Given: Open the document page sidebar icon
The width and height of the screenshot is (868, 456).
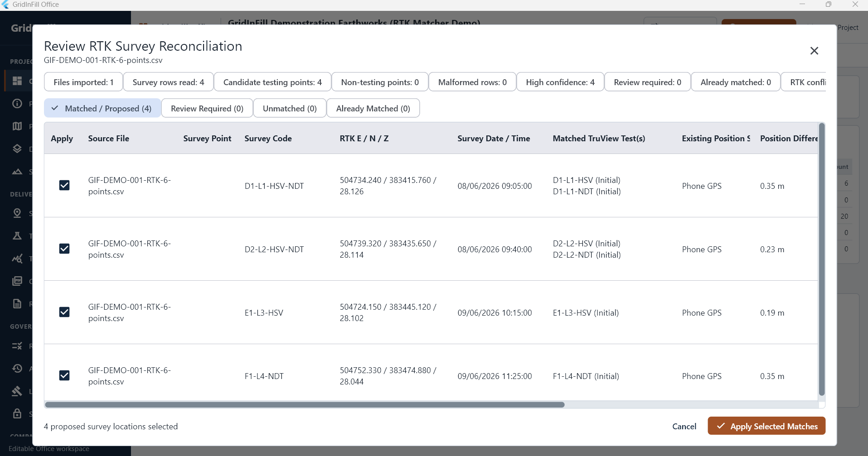Looking at the screenshot, I should 17,303.
